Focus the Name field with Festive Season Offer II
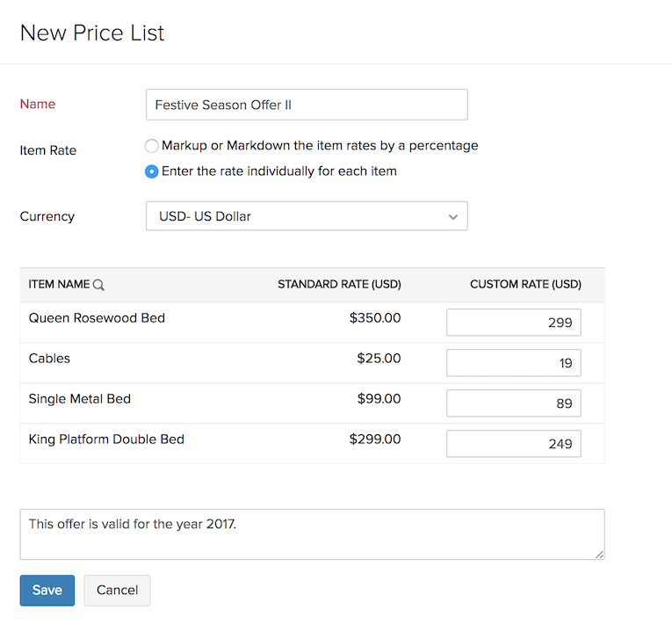The image size is (672, 632). 307,105
